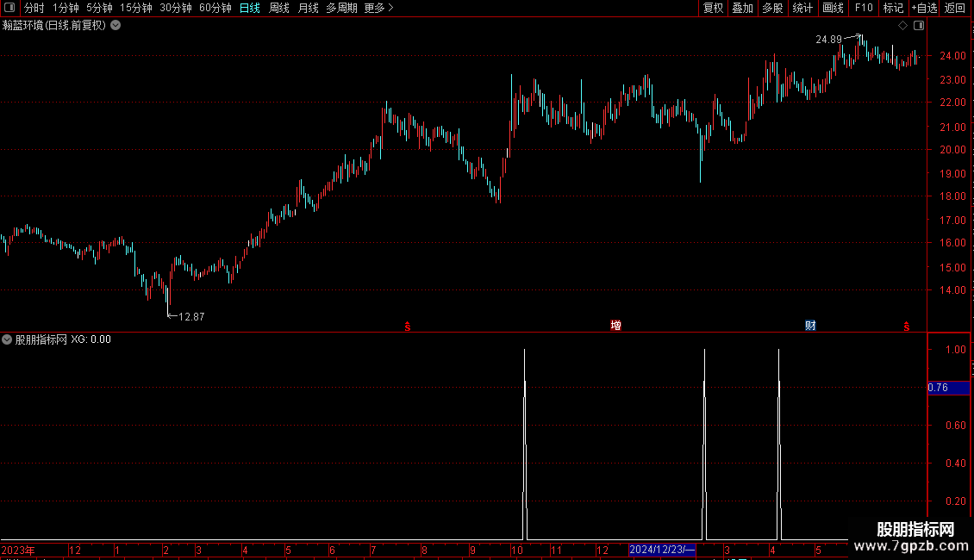The image size is (974, 560).
Task: Click the 24.89 high price label
Action: pyautogui.click(x=828, y=40)
